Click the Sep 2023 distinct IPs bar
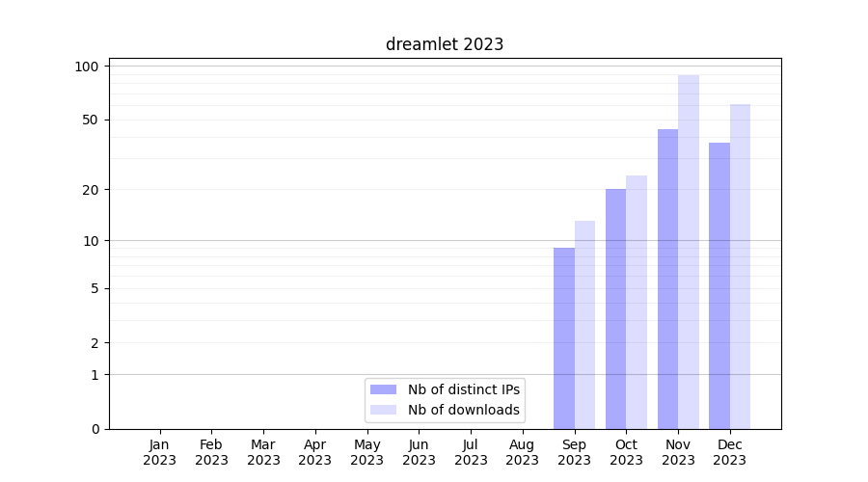This screenshot has width=868, height=482. [x=564, y=338]
